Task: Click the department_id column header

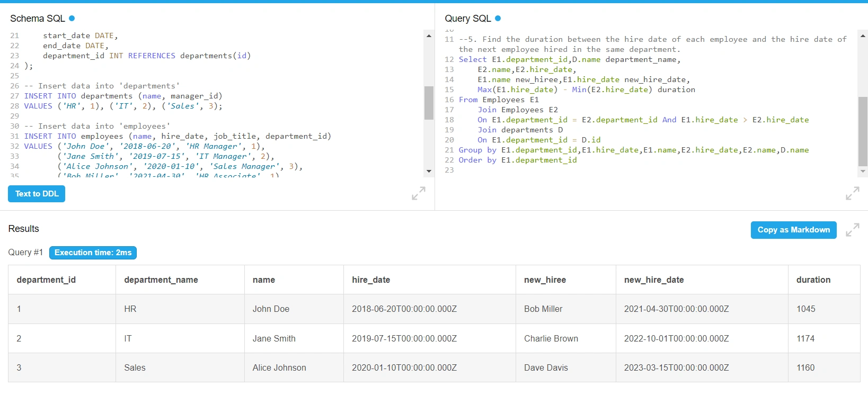Action: coord(46,280)
